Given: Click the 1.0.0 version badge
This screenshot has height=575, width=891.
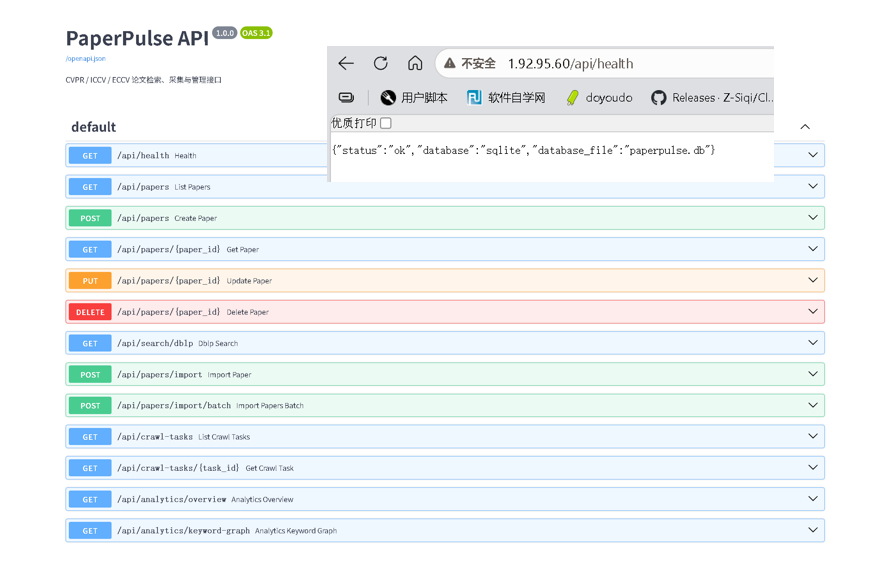Looking at the screenshot, I should click(x=225, y=33).
